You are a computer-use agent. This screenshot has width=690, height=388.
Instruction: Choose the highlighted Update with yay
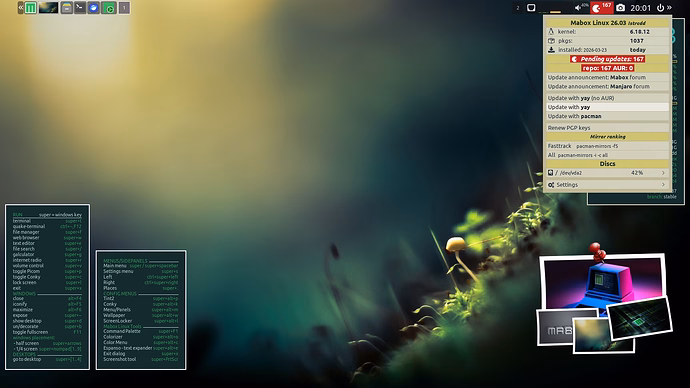coord(607,107)
